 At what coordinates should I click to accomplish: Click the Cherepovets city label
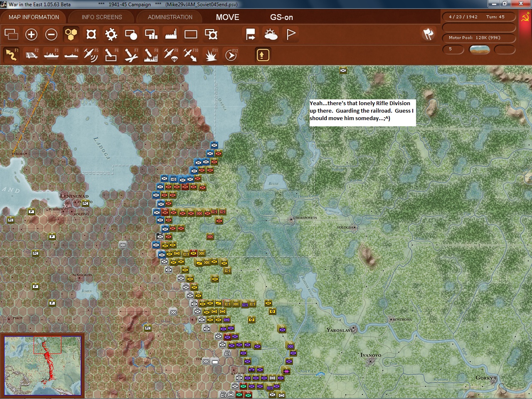pyautogui.click(x=305, y=218)
